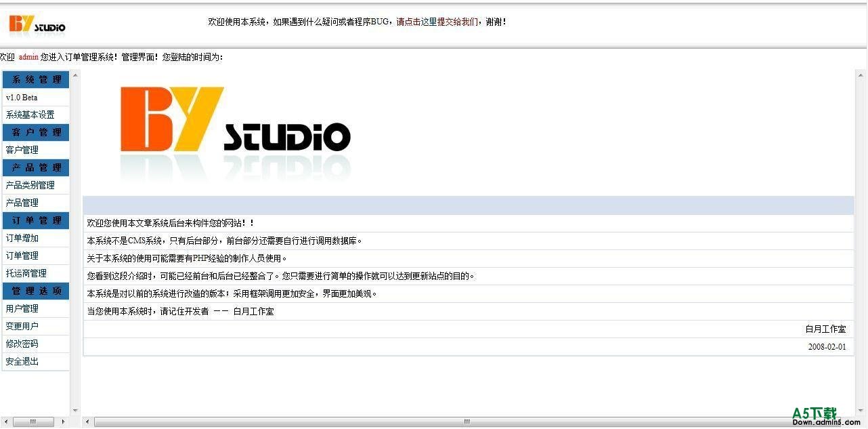
Task: Click the admin username link
Action: pos(28,57)
